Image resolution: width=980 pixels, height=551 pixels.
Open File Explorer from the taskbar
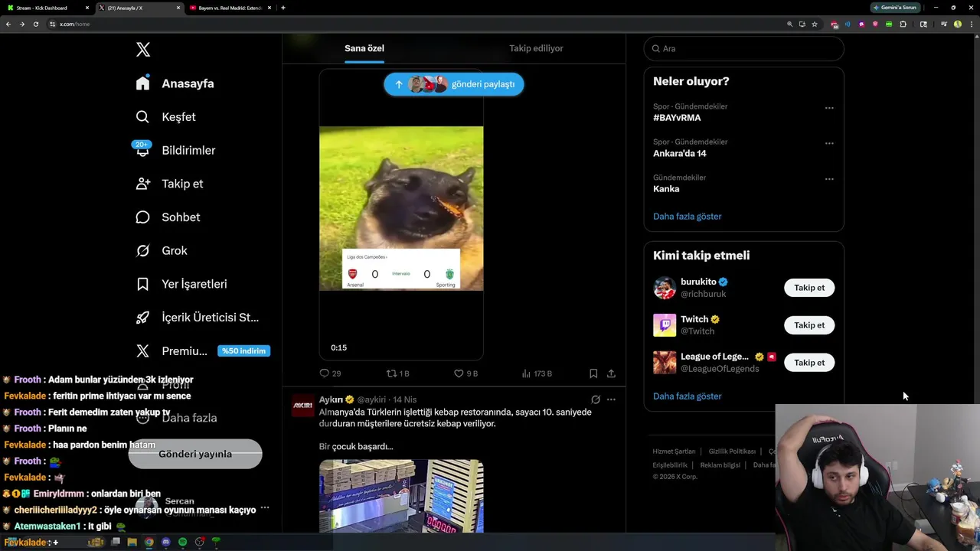[x=132, y=542]
